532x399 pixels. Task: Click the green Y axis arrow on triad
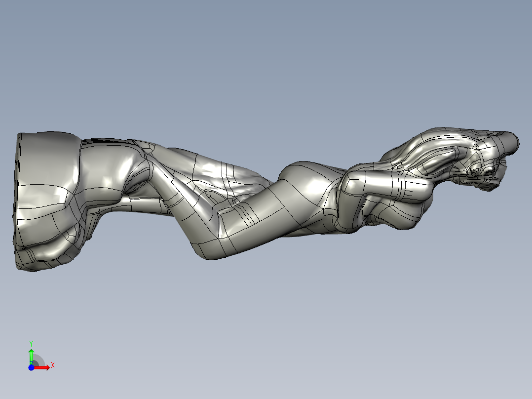click(x=31, y=357)
